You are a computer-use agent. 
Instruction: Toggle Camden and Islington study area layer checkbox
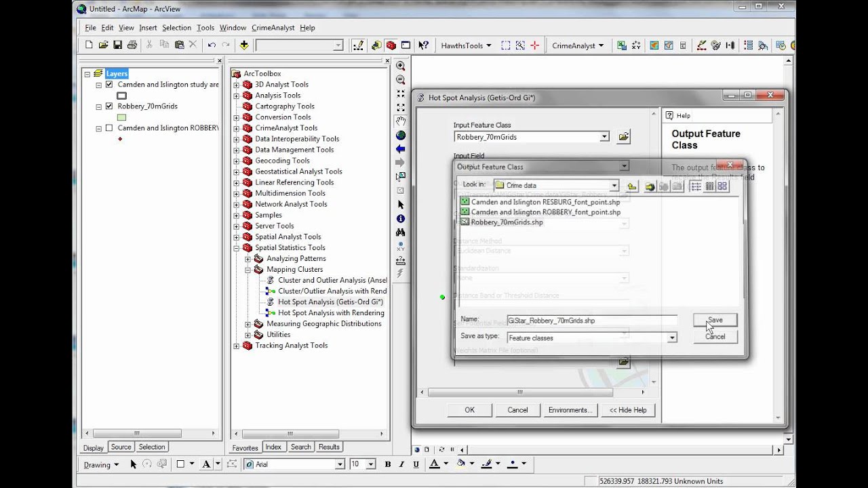pyautogui.click(x=108, y=85)
